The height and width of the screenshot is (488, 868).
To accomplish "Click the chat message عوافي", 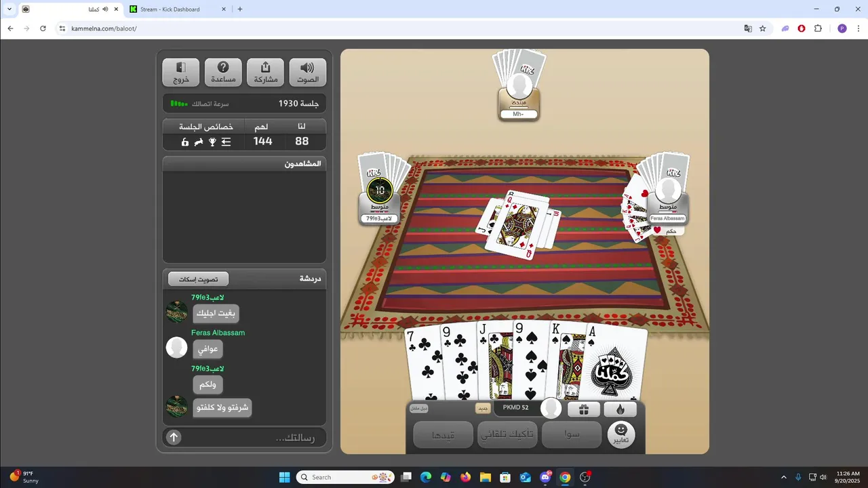I will click(x=208, y=350).
